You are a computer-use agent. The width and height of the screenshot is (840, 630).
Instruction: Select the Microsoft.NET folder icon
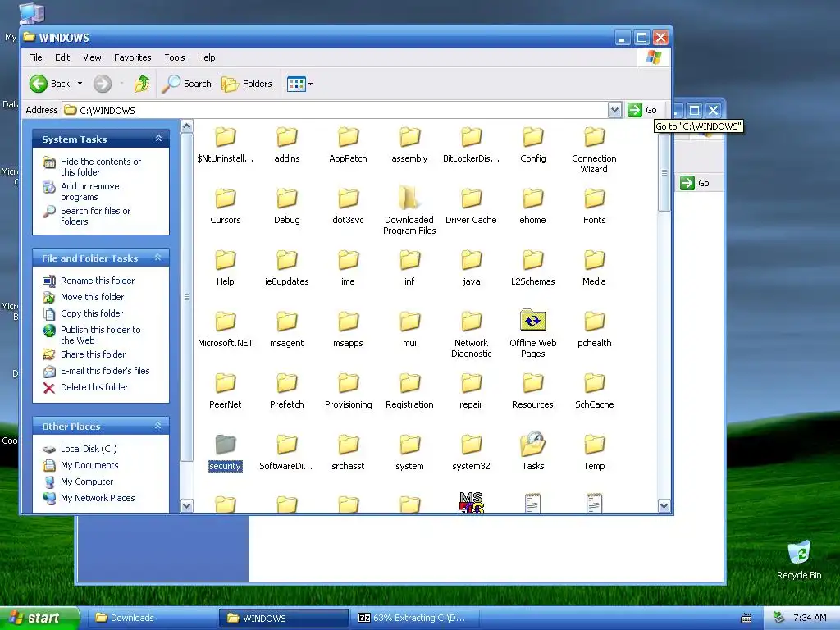pos(225,322)
